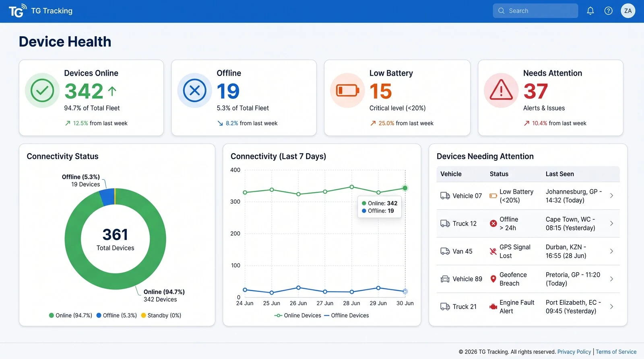
Task: Sort table by Last Seen column header
Action: click(x=560, y=174)
